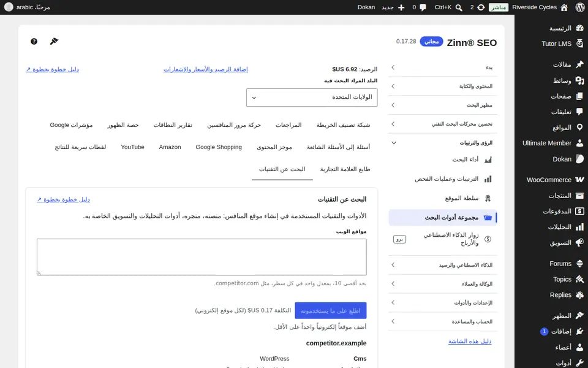The height and width of the screenshot is (368, 588).
Task: Open the guide link in البحث عن التقنيات panel
Action: click(x=63, y=200)
